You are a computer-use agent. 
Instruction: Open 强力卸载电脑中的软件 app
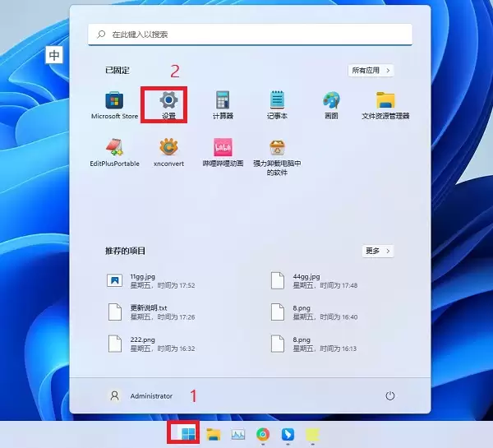[277, 157]
